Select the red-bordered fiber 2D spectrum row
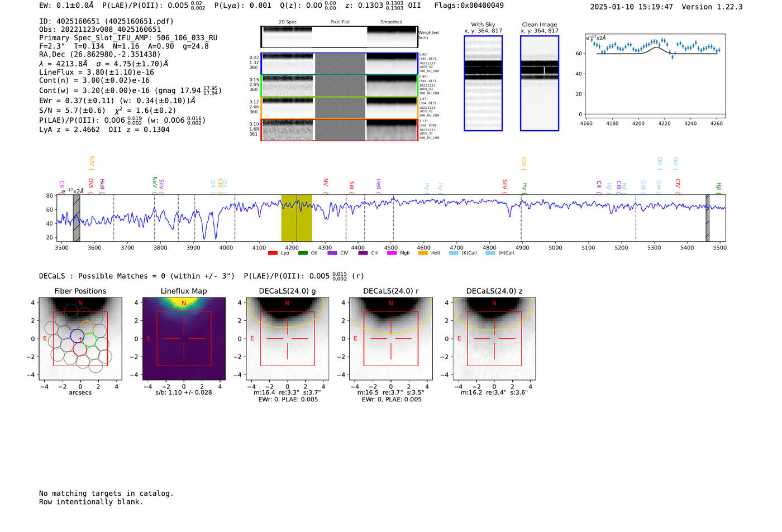Viewport: 782px width, 532px height. [x=339, y=130]
